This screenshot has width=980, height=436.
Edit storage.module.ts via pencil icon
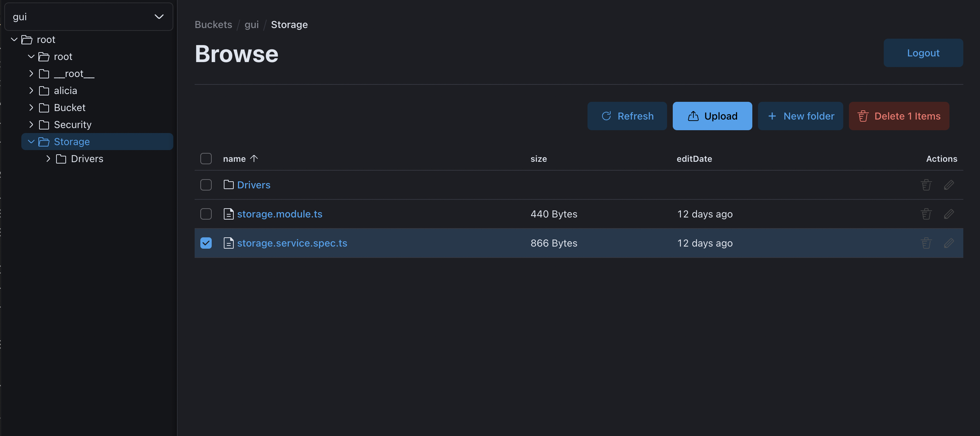click(948, 214)
